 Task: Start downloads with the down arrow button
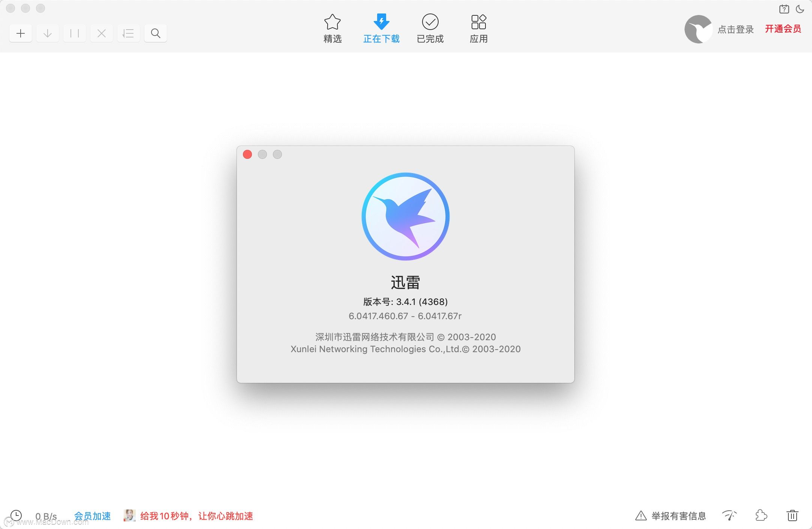tap(48, 33)
